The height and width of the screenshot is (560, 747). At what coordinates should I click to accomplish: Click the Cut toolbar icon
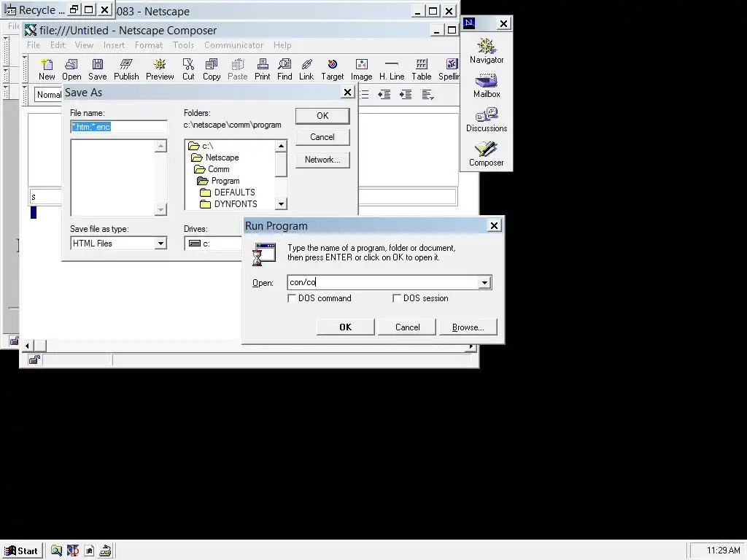[x=188, y=69]
